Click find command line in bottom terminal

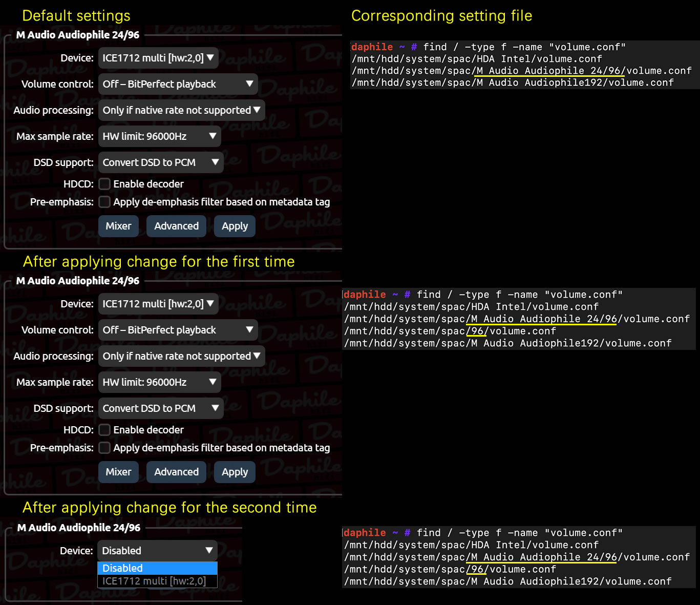click(x=483, y=533)
